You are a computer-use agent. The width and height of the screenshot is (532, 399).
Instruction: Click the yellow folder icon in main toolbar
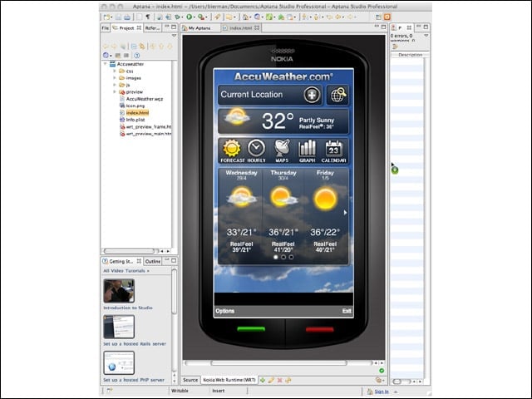[229, 17]
